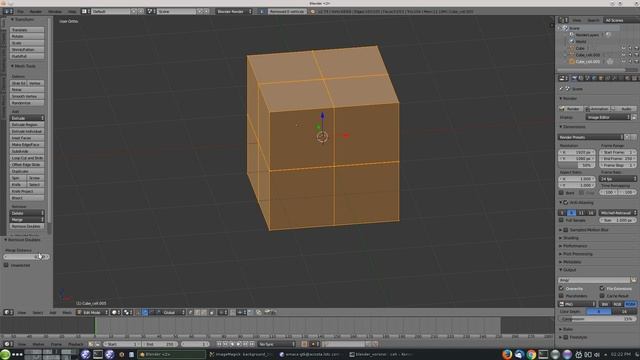Click the Translate button
Screen dimensions: 640x360
27,30
